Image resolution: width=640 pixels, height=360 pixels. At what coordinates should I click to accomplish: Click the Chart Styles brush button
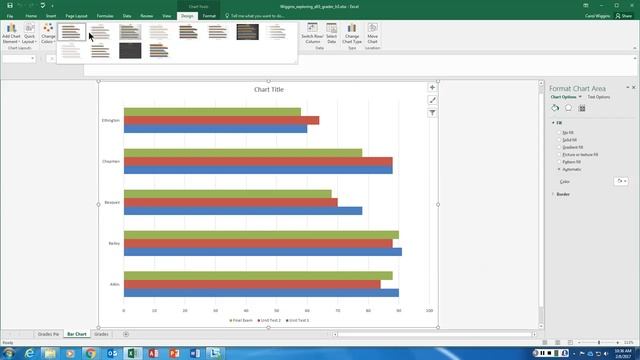pos(432,100)
